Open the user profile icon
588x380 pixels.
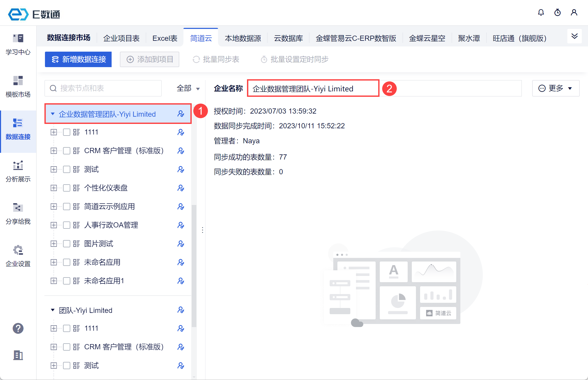point(574,12)
